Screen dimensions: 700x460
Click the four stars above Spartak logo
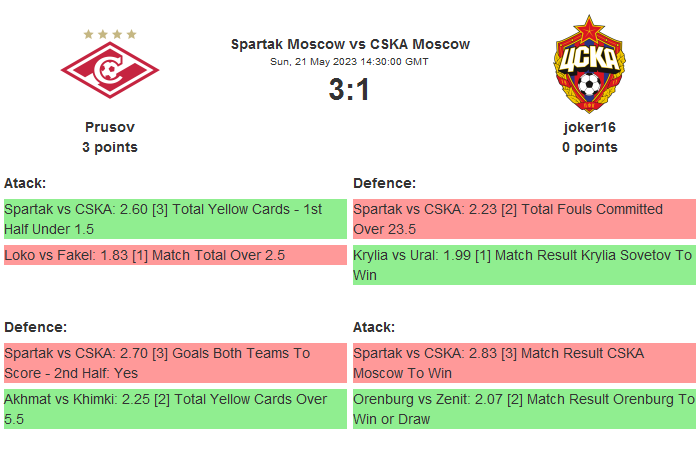(x=110, y=34)
